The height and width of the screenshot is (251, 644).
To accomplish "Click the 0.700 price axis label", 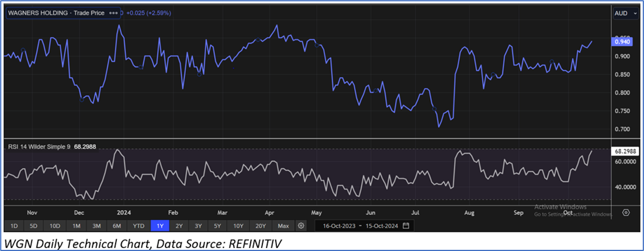I will coord(622,129).
